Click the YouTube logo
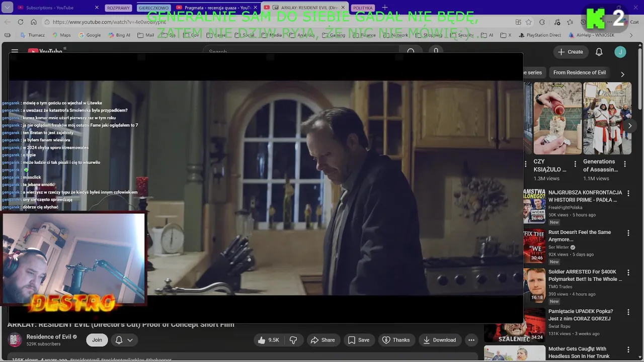Image resolution: width=644 pixels, height=362 pixels. tap(45, 51)
